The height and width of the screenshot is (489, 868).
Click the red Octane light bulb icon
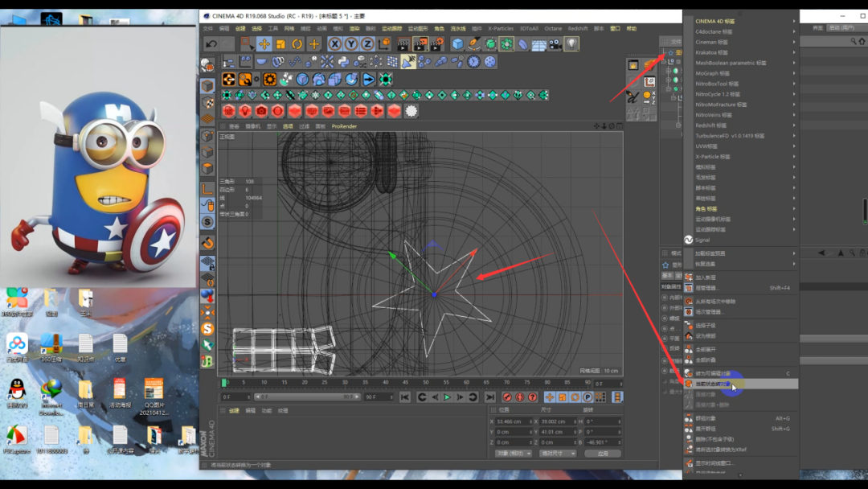[244, 111]
